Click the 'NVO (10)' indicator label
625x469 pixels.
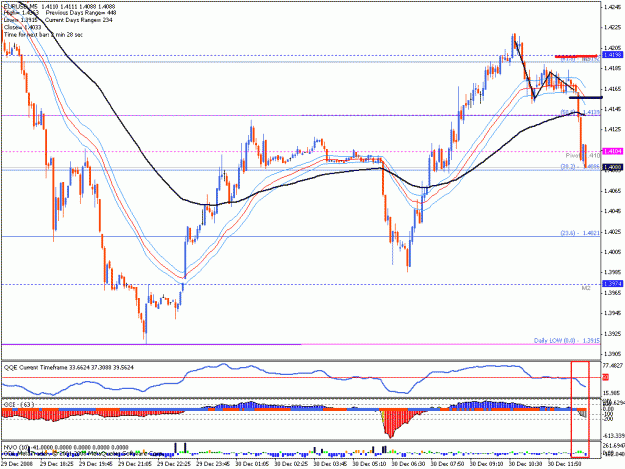pyautogui.click(x=66, y=447)
